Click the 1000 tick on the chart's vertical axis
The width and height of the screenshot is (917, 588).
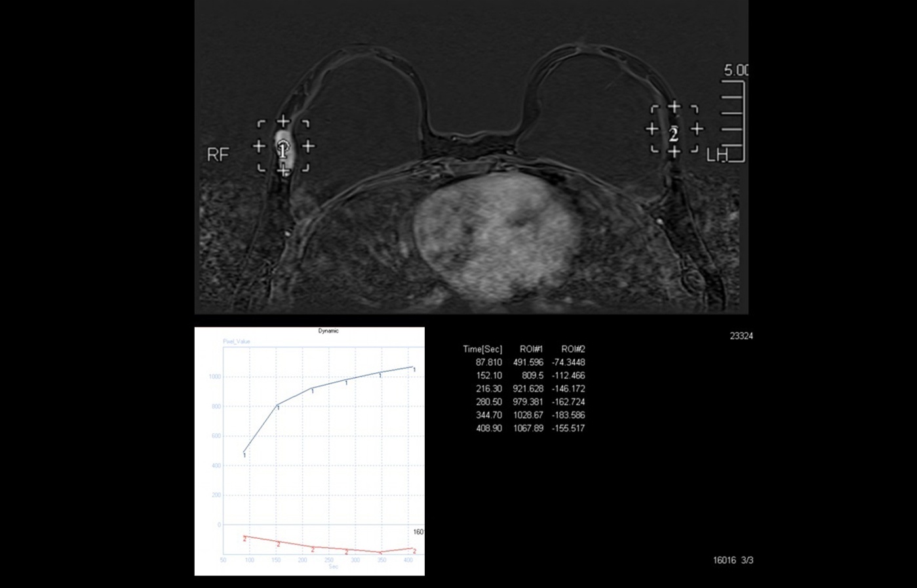214,377
